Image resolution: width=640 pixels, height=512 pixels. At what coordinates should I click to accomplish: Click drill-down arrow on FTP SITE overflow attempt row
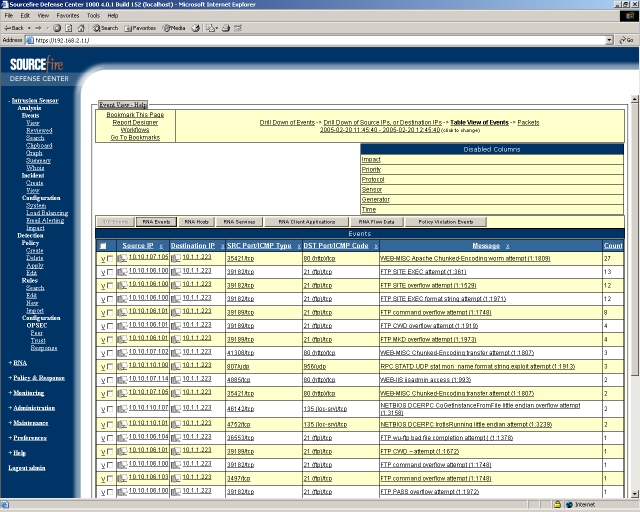coord(103,286)
